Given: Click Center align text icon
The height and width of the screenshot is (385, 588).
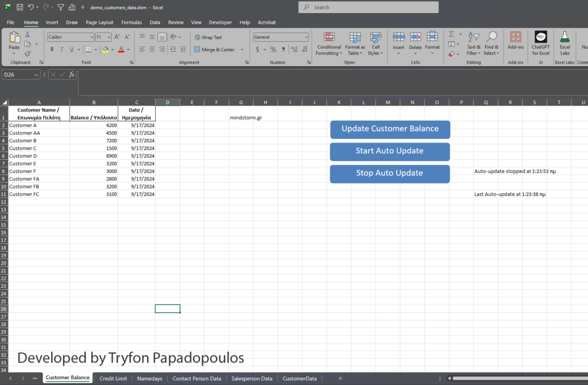Looking at the screenshot, I should click(x=152, y=49).
